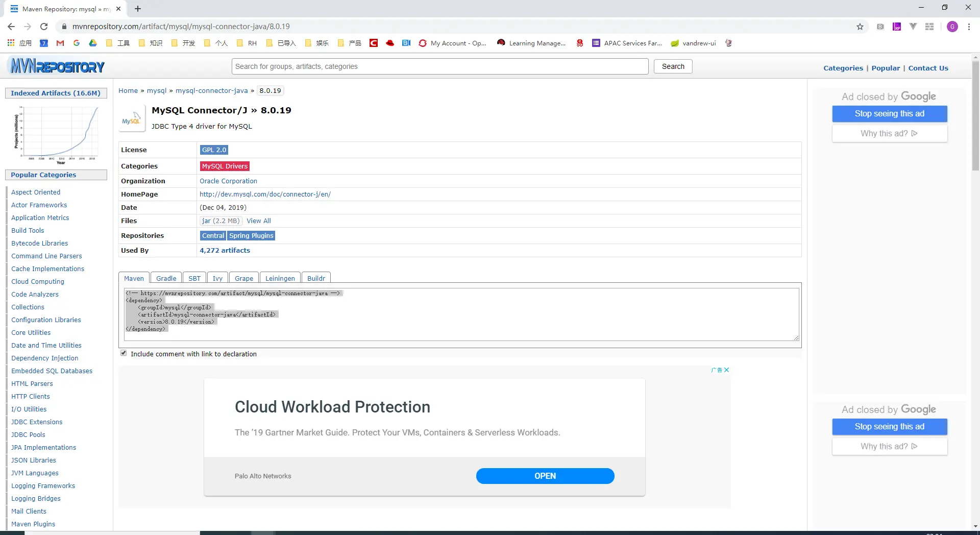Click the first Stop seeing this ad button

click(x=890, y=114)
